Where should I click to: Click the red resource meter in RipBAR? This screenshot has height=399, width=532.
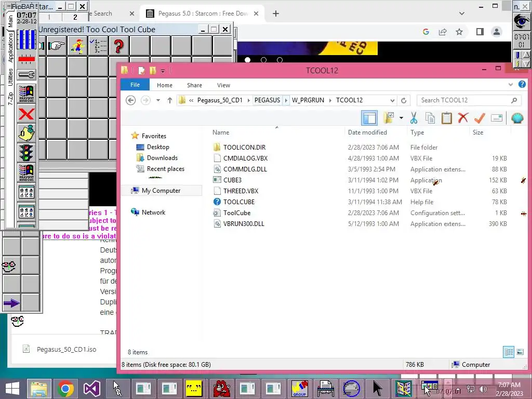point(26,59)
